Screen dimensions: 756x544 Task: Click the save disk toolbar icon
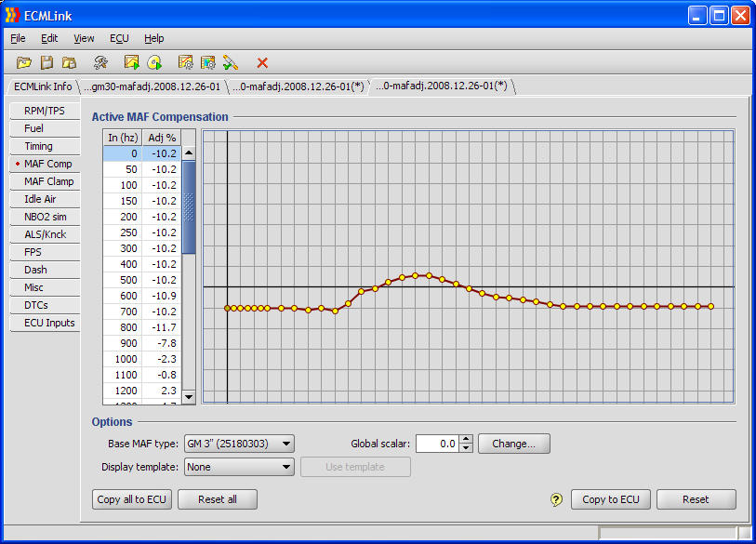point(46,62)
